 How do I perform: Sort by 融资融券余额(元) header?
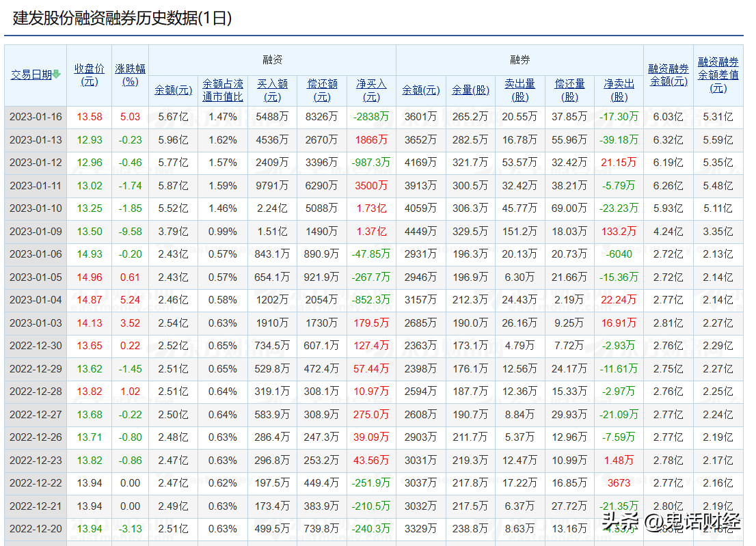tap(669, 75)
